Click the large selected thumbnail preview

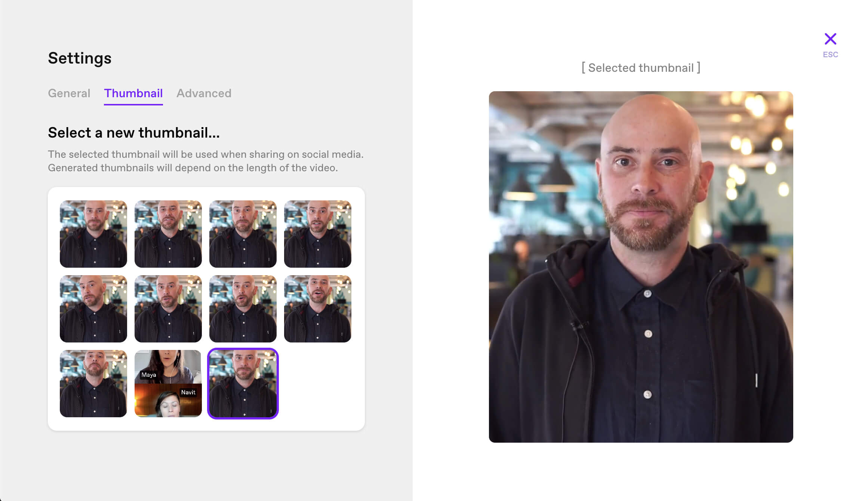[641, 267]
